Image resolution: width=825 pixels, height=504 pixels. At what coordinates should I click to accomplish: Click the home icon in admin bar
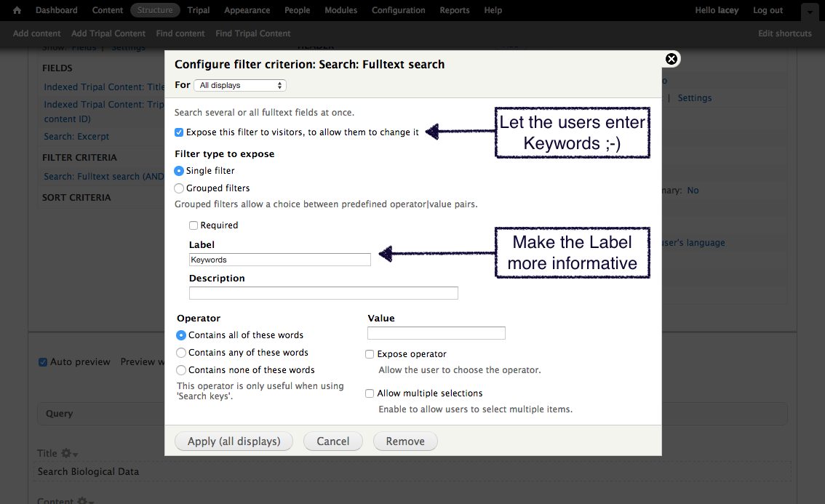[17, 10]
